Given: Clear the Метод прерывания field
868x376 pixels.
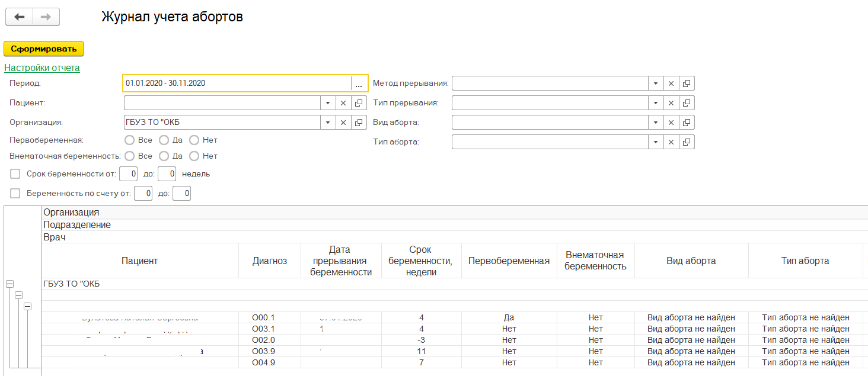Looking at the screenshot, I should (x=671, y=83).
